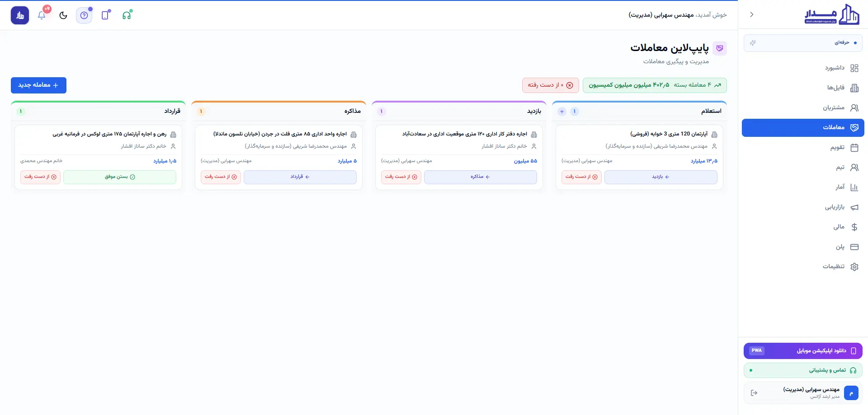Click the mobile device icon in header
Viewport: 868px width, 415px height.
coord(105,15)
